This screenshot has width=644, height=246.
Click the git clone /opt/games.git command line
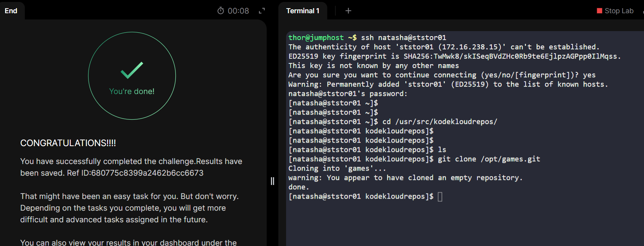point(489,159)
